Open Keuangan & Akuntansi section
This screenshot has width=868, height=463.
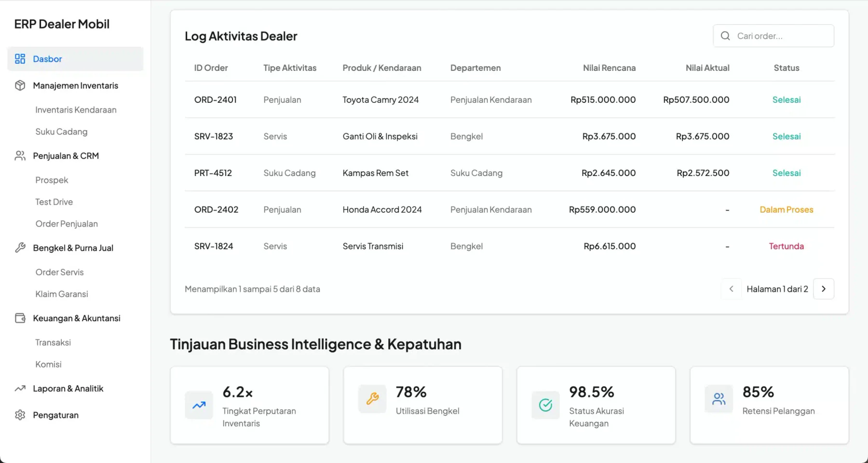point(75,318)
